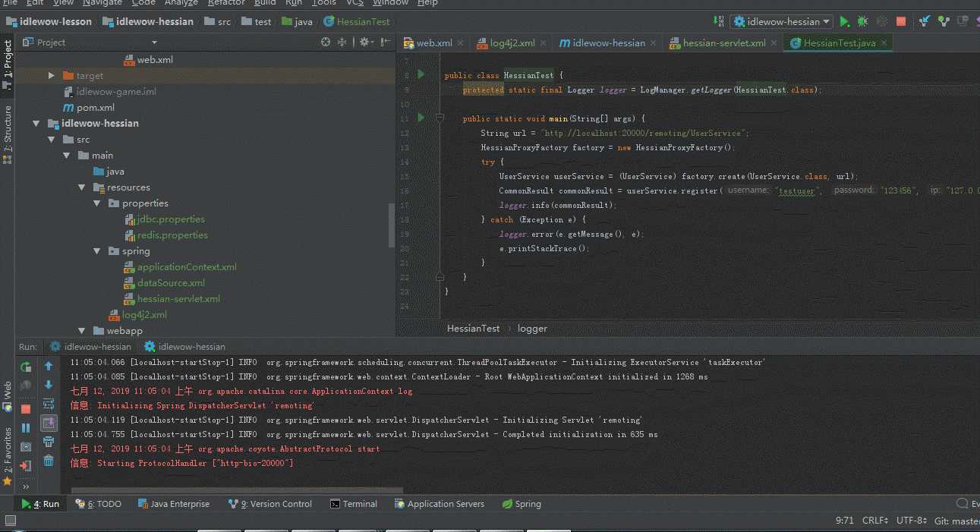Click the Debug bug icon in top toolbar
Viewport: 980px width, 532px height.
point(863,22)
